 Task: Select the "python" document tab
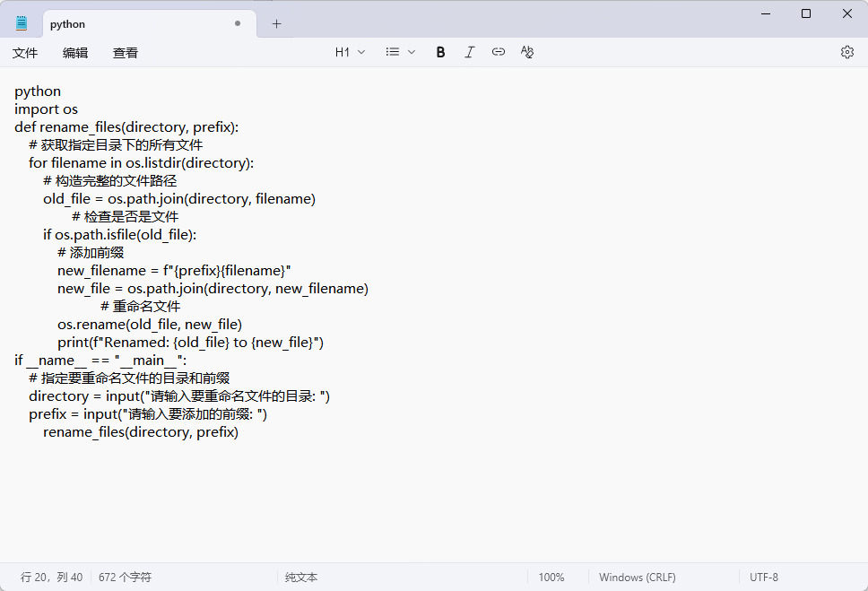click(x=150, y=24)
